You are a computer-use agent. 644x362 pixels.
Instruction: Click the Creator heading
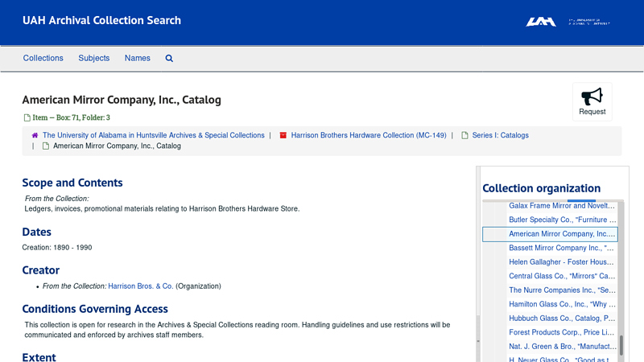pyautogui.click(x=41, y=270)
